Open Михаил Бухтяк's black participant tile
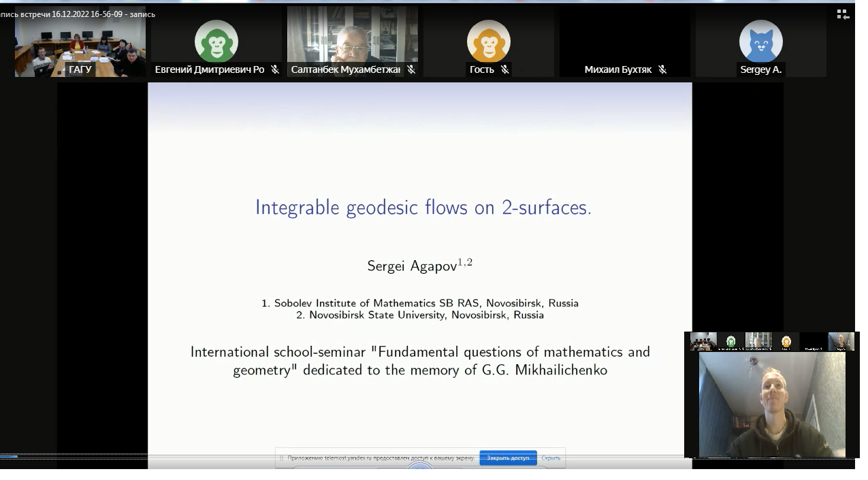The image size is (868, 480). click(624, 37)
